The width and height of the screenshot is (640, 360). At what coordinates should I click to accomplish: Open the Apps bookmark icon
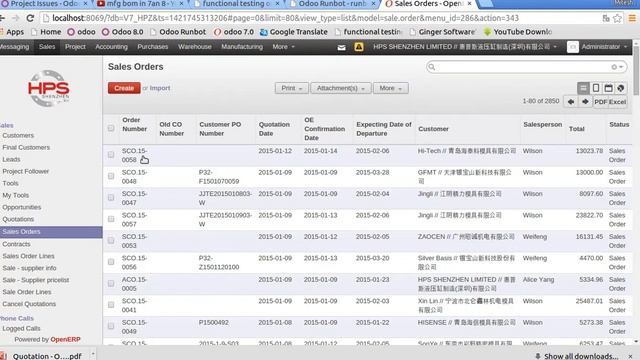pyautogui.click(x=11, y=32)
